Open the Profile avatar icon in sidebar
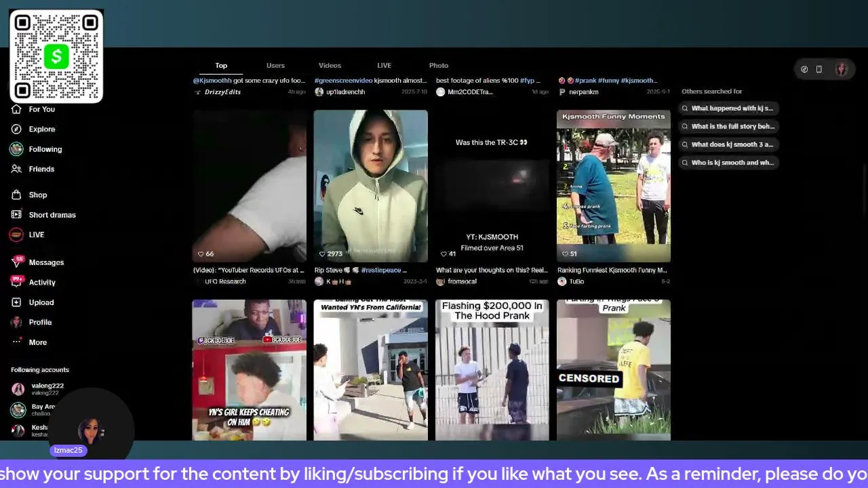868x488 pixels. [16, 322]
